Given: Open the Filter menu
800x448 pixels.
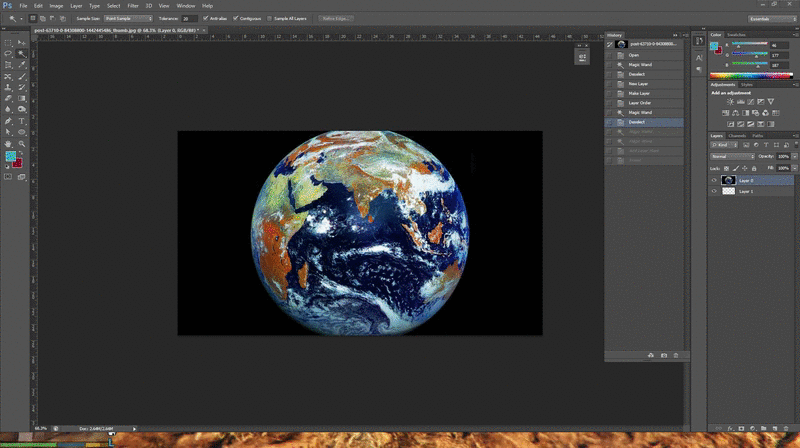Looking at the screenshot, I should coord(133,6).
